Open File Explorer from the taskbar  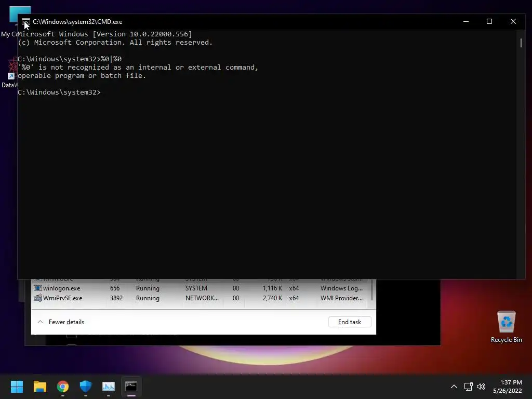[x=39, y=387]
